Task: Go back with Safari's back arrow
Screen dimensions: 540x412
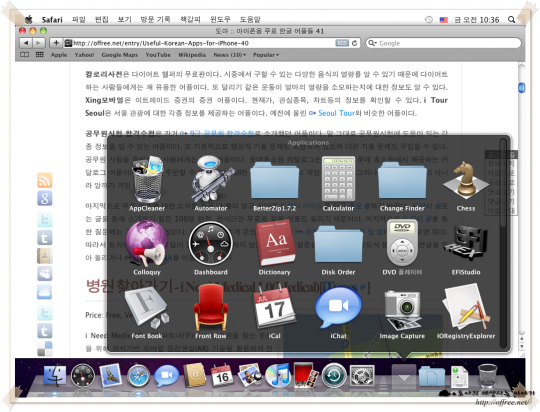Action: [x=26, y=43]
